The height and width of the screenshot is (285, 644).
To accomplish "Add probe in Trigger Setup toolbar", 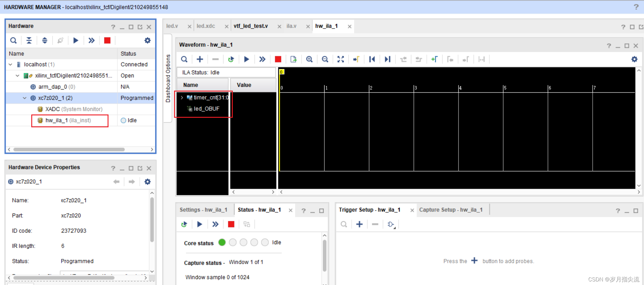I will click(359, 224).
